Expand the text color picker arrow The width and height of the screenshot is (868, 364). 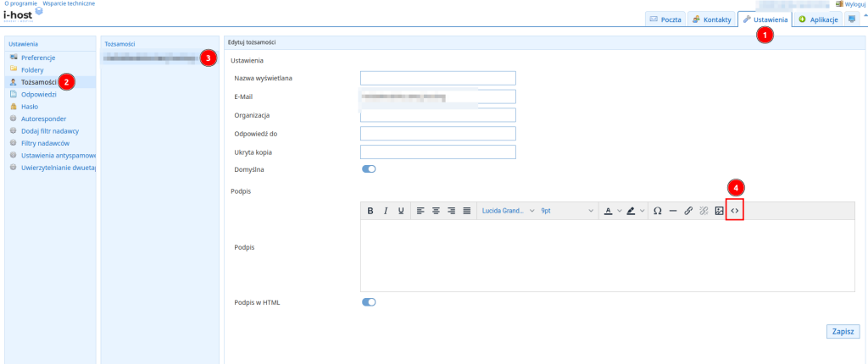click(x=619, y=211)
